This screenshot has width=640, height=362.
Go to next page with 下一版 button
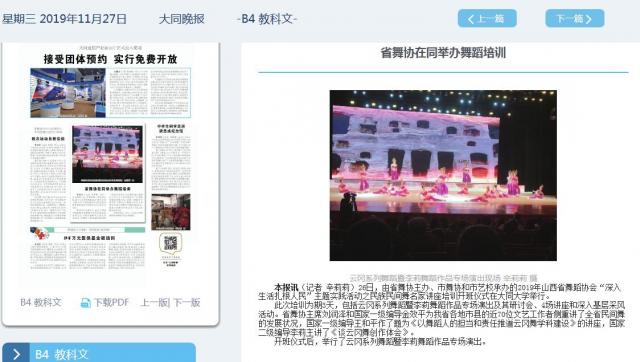(x=575, y=18)
